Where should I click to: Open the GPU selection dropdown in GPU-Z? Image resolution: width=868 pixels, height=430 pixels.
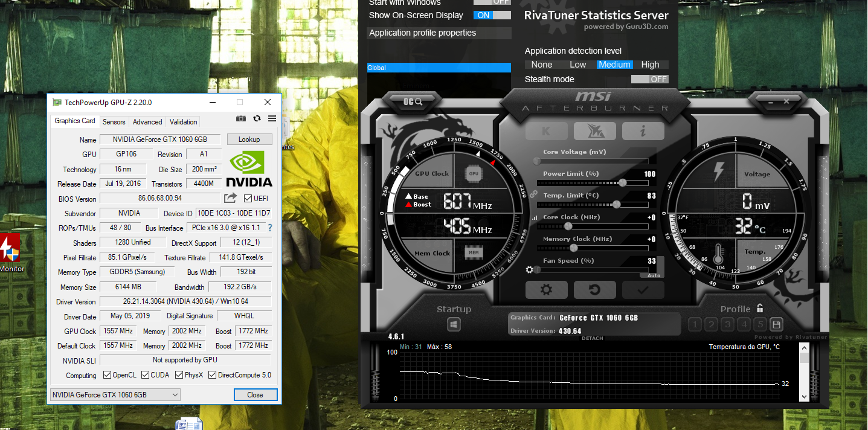click(115, 395)
